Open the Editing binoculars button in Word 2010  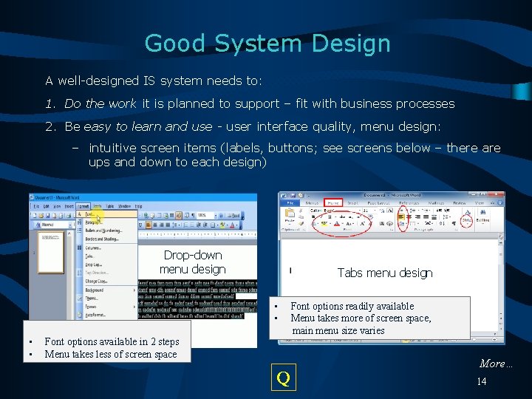(x=482, y=216)
